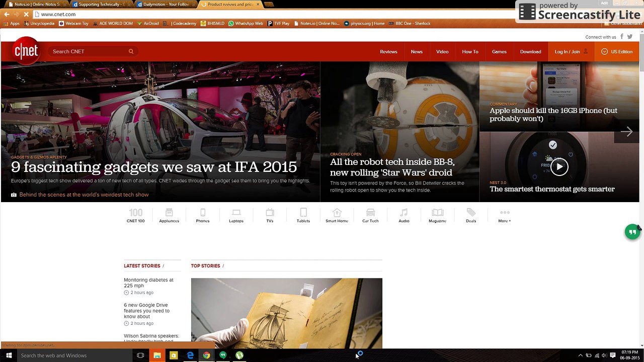Open Action Center notifications icon
The height and width of the screenshot is (362, 644).
click(613, 355)
